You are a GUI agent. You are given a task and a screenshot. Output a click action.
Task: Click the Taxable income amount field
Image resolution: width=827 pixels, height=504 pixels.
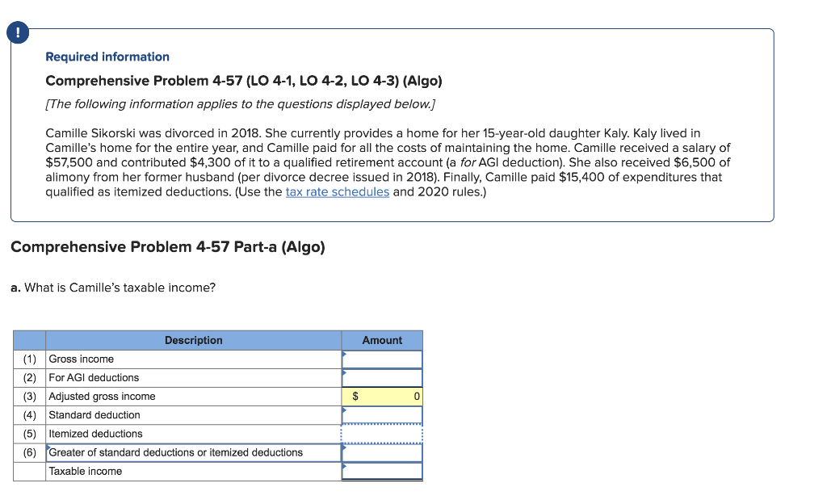click(x=382, y=471)
